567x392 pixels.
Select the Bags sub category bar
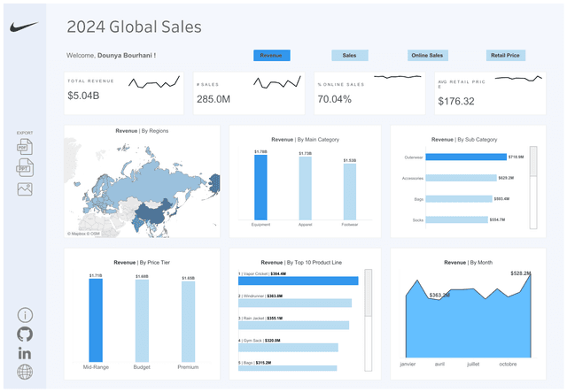pyautogui.click(x=459, y=199)
